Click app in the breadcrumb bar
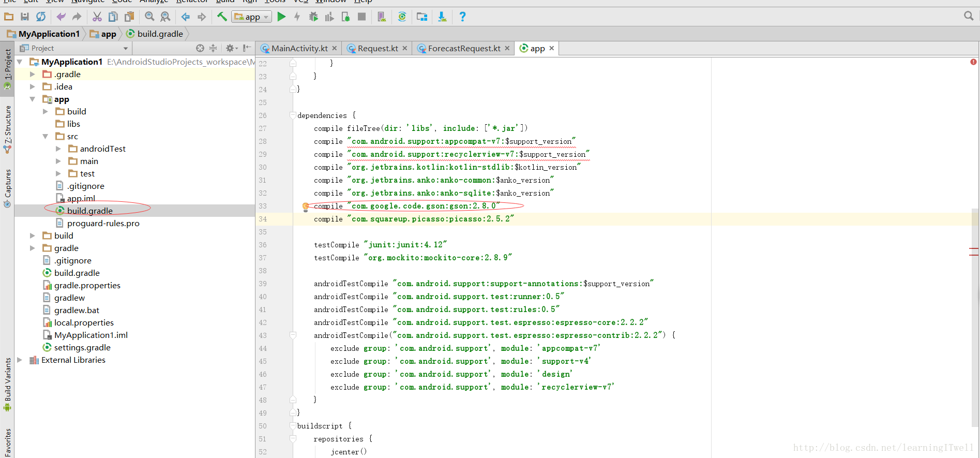The width and height of the screenshot is (980, 458). [103, 34]
